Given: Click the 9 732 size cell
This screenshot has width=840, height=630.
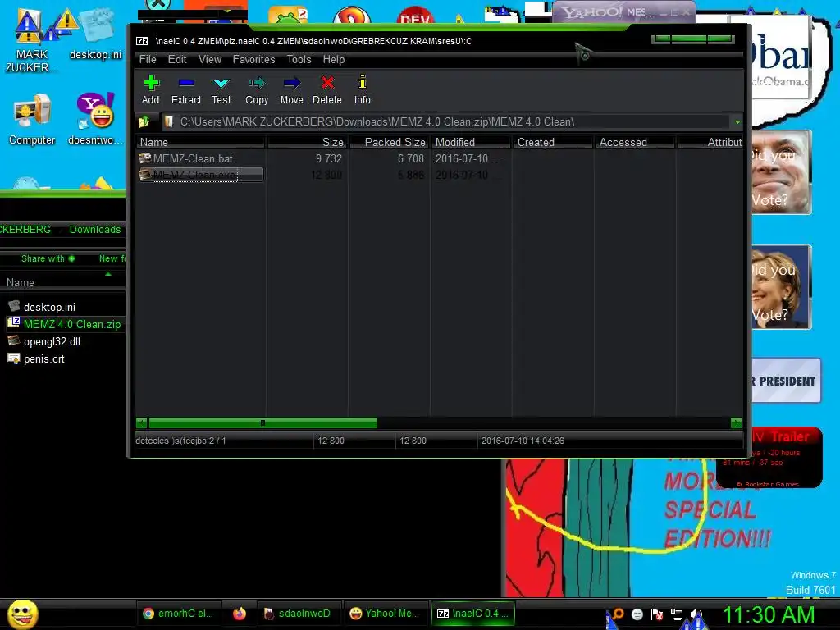Looking at the screenshot, I should pyautogui.click(x=328, y=158).
